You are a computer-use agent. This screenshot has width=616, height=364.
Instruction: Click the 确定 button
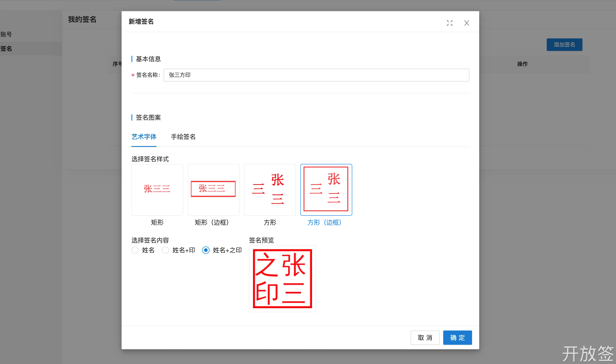pos(457,337)
